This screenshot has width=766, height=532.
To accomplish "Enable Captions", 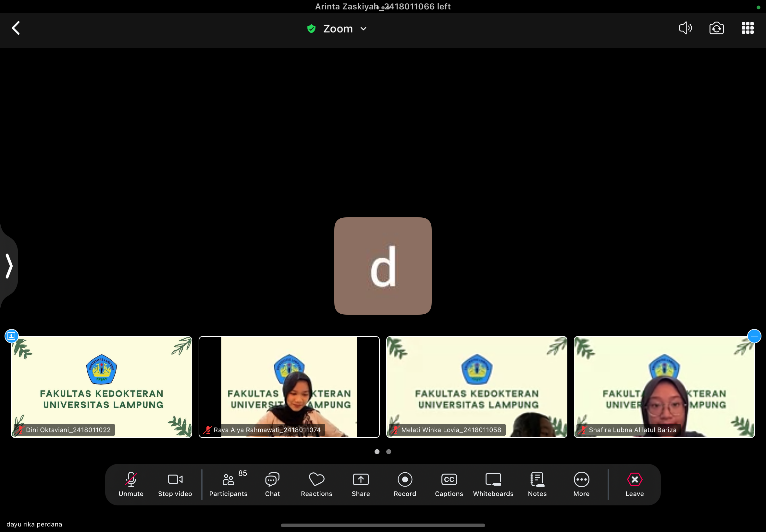I will (449, 484).
